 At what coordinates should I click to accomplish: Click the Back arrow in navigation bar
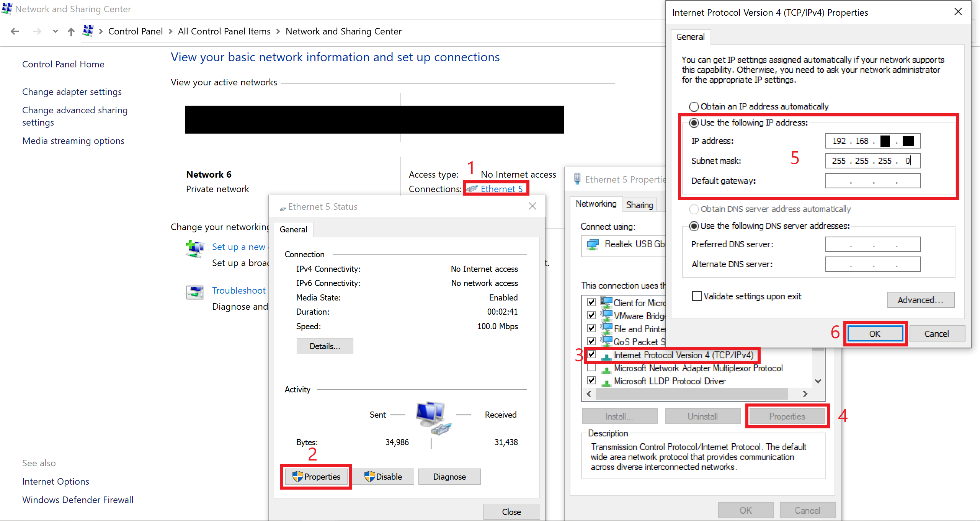(x=15, y=31)
